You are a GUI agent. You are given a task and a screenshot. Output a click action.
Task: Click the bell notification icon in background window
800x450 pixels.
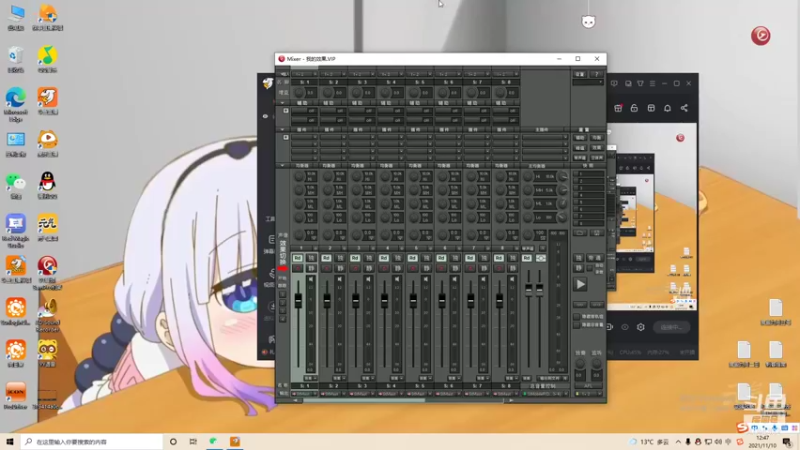[667, 108]
